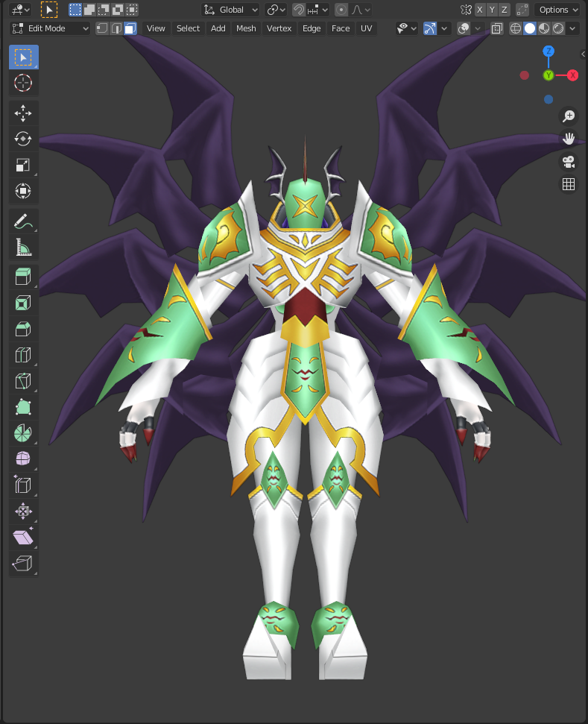Select the Loop Cut tool
Screen dimensions: 588x724
tap(23, 355)
